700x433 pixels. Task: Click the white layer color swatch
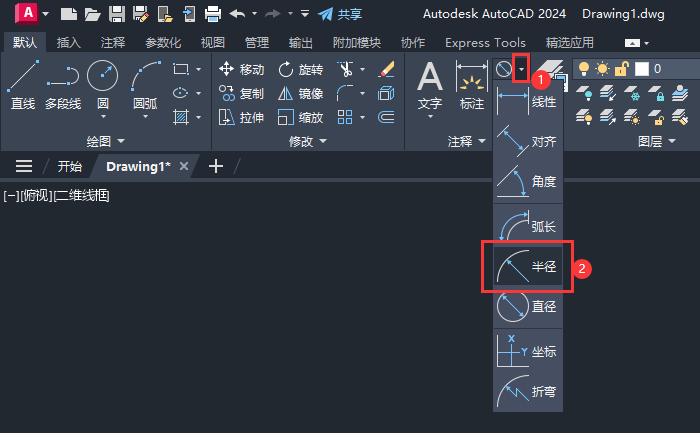coord(642,69)
